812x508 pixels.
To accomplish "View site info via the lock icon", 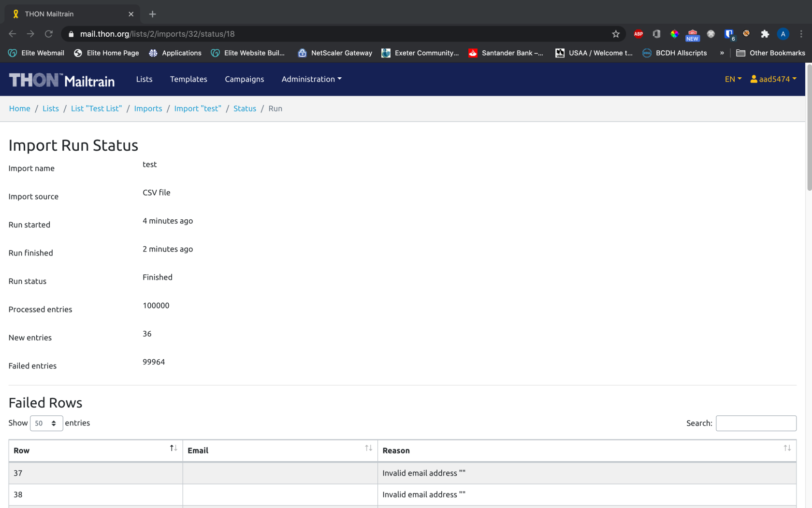I will (x=71, y=34).
